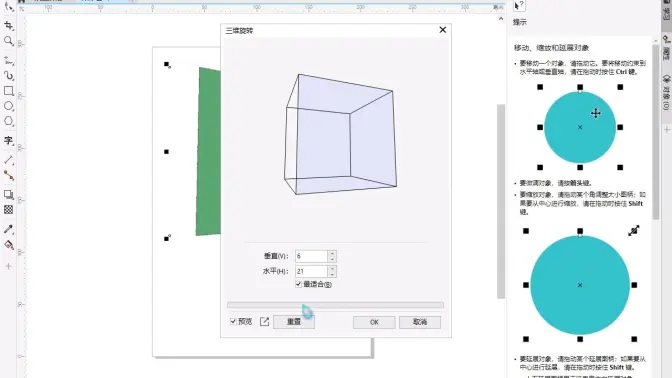Click the top-left selection handle on canvas
This screenshot has height=378, width=672.
[167, 64]
